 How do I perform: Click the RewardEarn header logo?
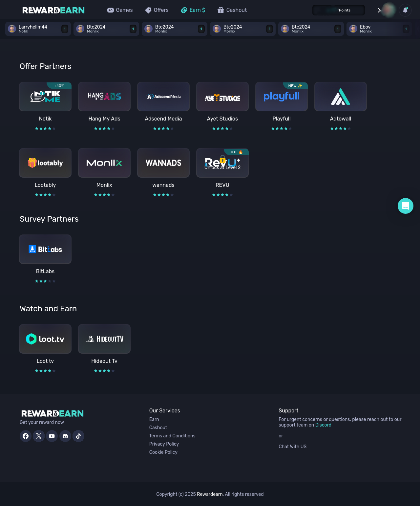click(53, 10)
